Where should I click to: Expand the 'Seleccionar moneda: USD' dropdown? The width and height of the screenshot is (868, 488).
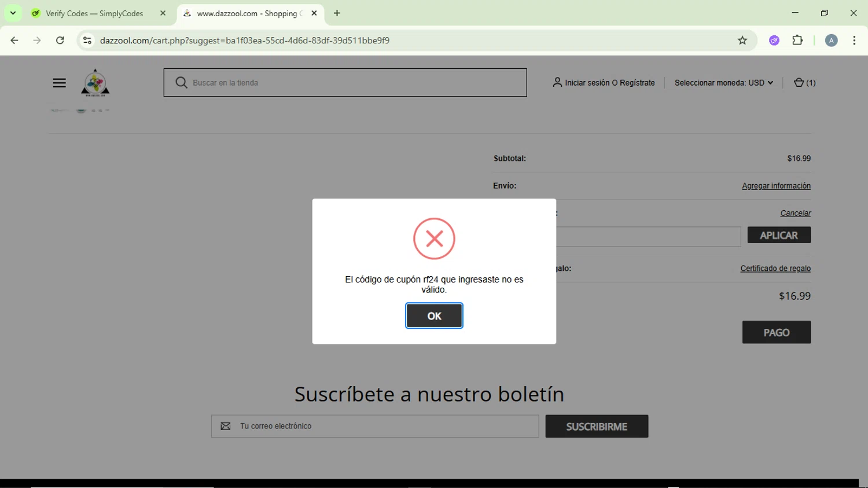pos(723,83)
